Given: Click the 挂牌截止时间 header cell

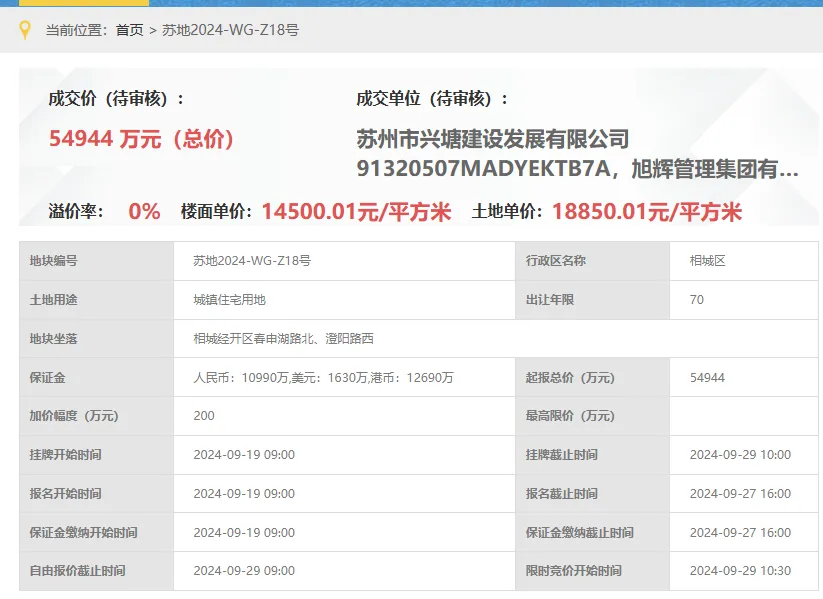Looking at the screenshot, I should click(593, 455).
